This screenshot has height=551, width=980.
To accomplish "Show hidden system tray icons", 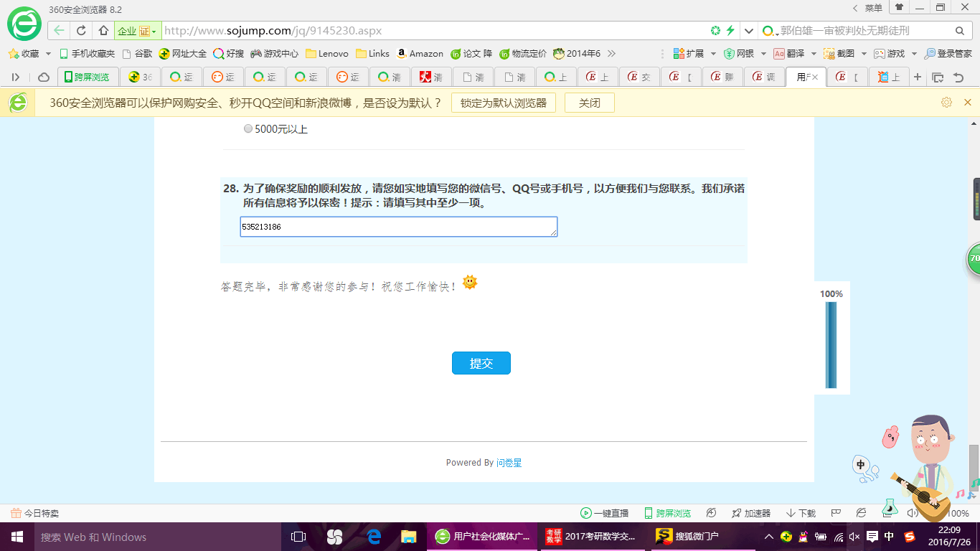I will (769, 537).
